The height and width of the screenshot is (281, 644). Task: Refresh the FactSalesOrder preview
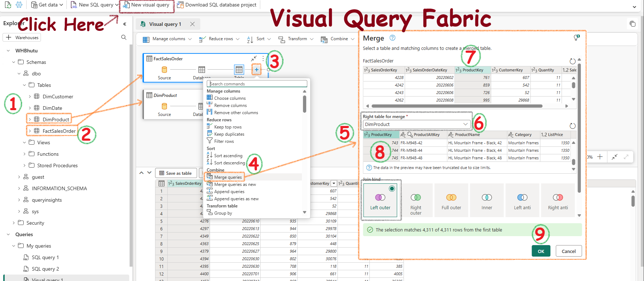[x=573, y=61]
